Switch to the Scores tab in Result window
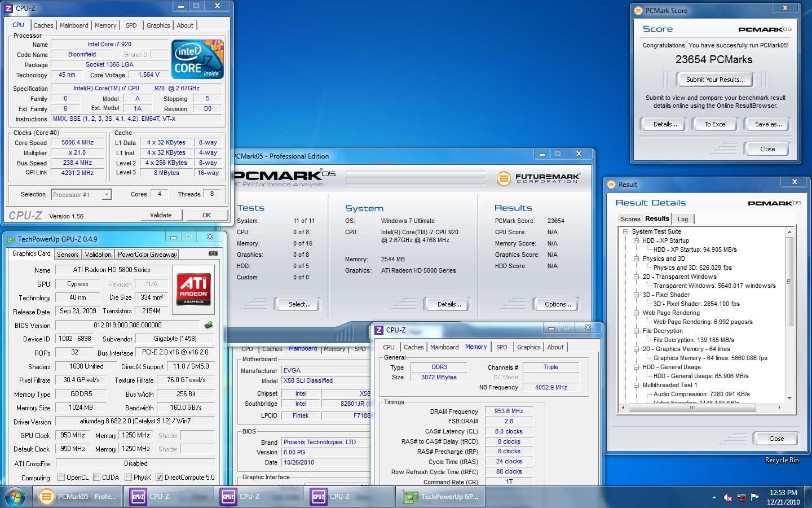Image resolution: width=812 pixels, height=508 pixels. [630, 219]
